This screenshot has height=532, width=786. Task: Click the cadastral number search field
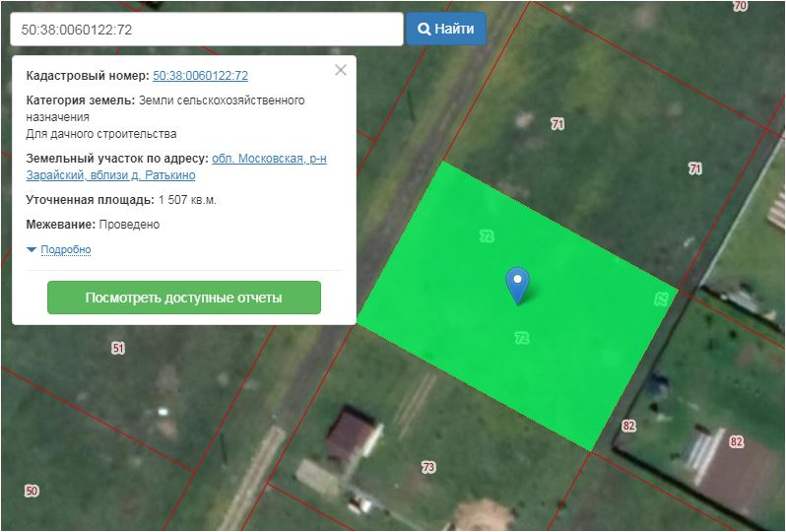207,30
